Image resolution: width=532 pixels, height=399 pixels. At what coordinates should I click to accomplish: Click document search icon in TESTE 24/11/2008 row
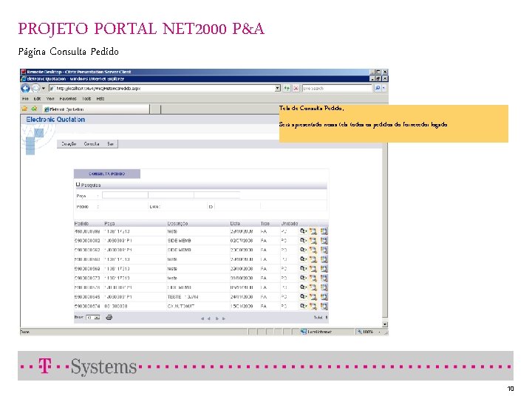point(313,297)
